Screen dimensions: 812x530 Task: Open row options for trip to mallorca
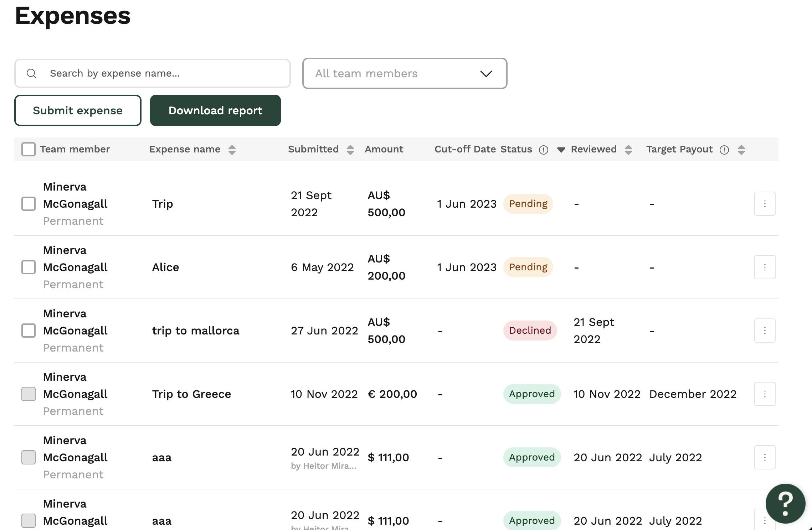point(765,331)
